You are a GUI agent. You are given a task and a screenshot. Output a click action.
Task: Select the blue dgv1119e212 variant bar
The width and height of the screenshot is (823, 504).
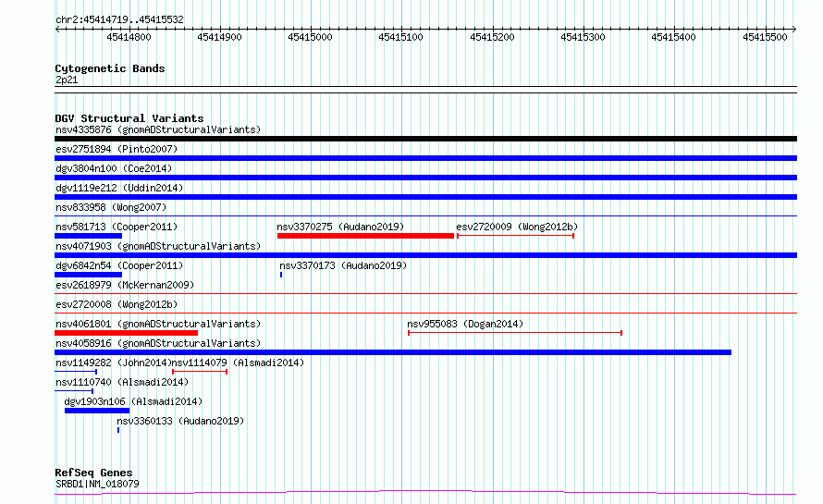[425, 197]
